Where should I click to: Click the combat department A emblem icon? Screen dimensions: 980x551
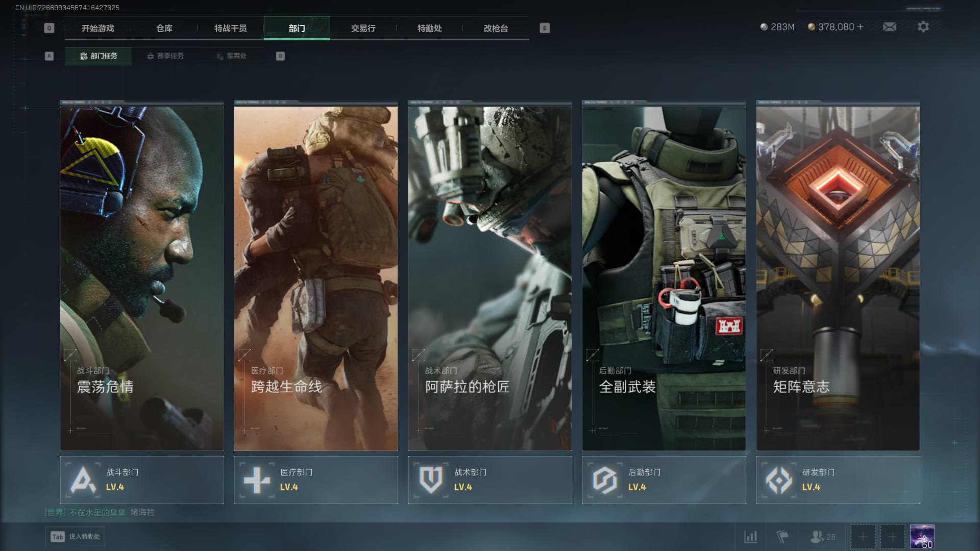83,480
